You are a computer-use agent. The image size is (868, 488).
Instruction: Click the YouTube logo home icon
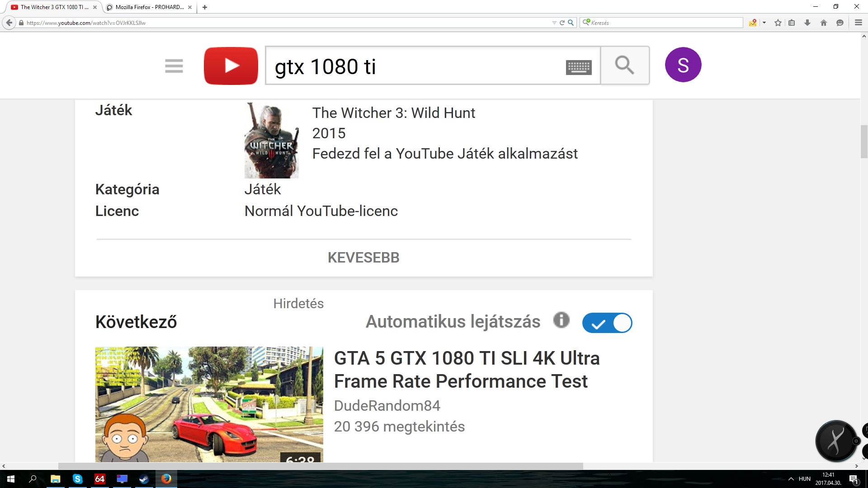pos(231,66)
